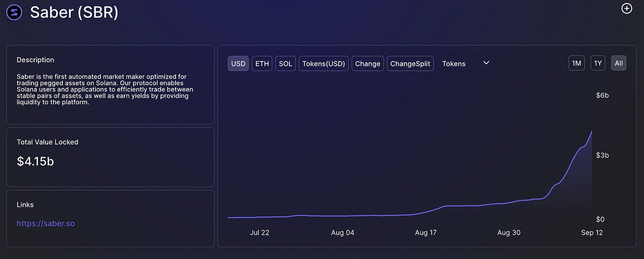The image size is (644, 259).
Task: Switch chart denomination to SOL
Action: [x=285, y=64]
